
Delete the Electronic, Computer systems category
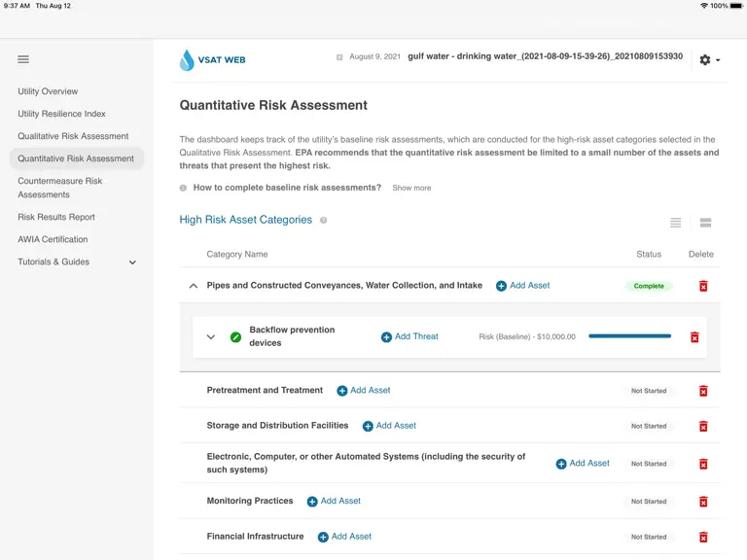[x=703, y=464]
